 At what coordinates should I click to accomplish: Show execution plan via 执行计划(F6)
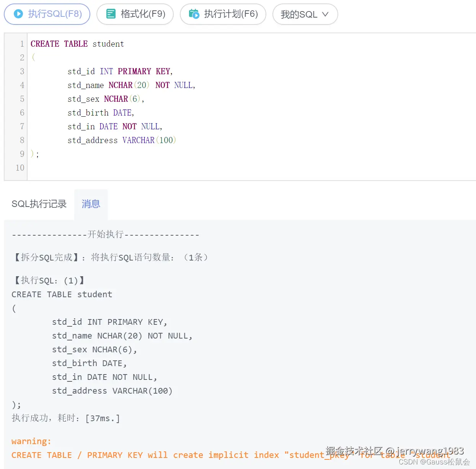pos(223,14)
